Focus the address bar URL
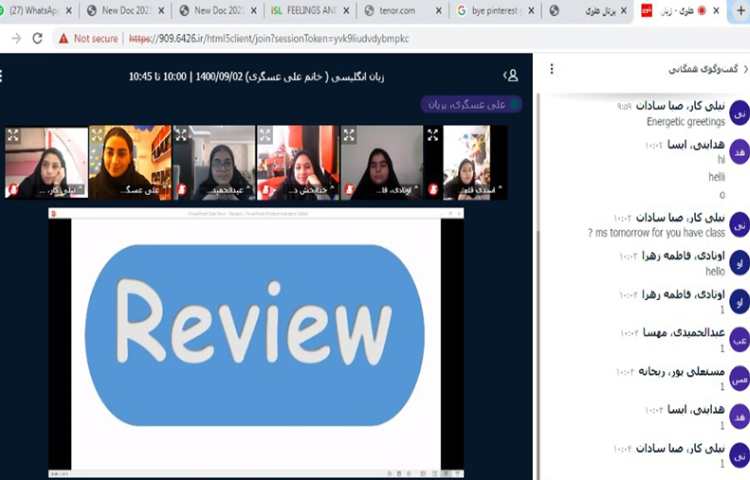The image size is (750, 480). click(269, 39)
